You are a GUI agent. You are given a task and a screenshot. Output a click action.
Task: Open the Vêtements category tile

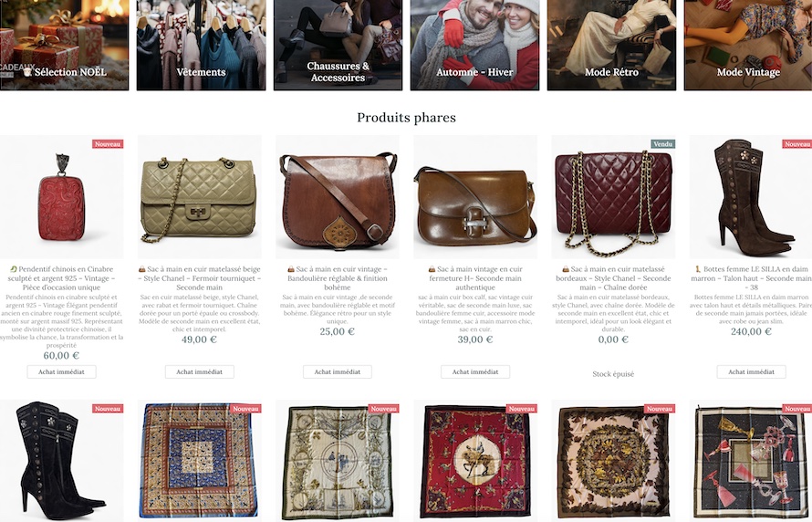coord(201,45)
